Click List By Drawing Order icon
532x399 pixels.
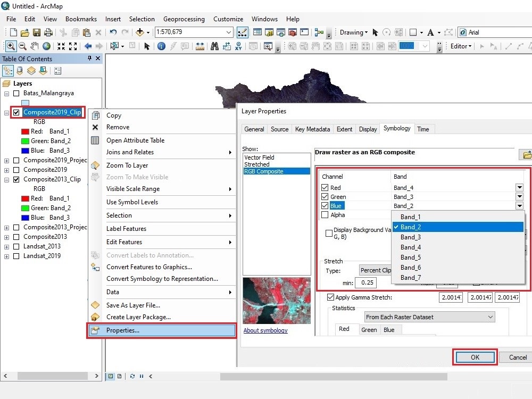click(x=8, y=71)
